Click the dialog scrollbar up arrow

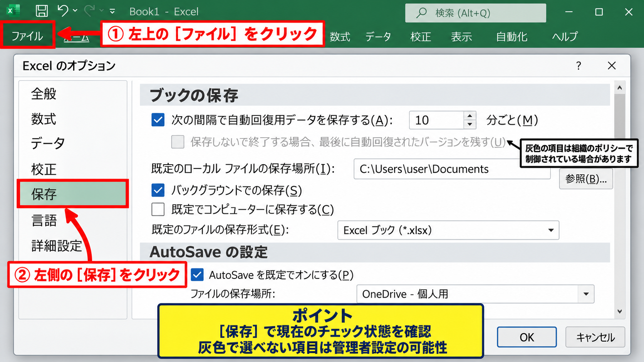619,88
